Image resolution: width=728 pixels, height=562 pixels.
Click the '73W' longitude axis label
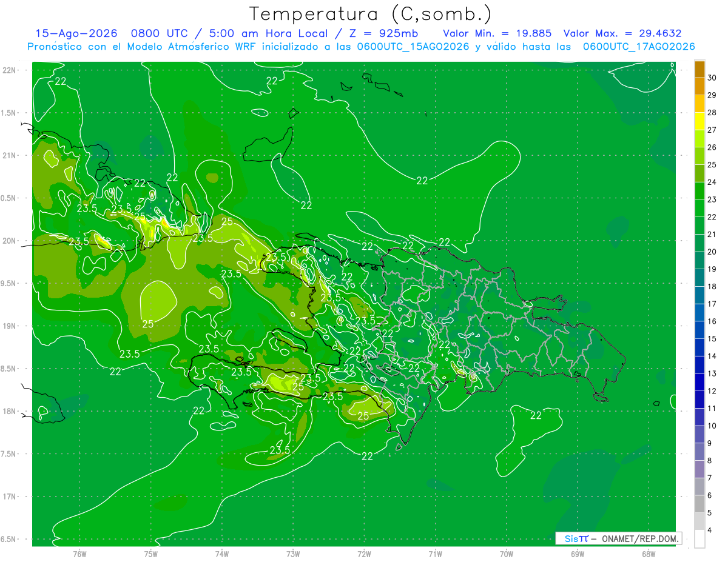click(293, 554)
